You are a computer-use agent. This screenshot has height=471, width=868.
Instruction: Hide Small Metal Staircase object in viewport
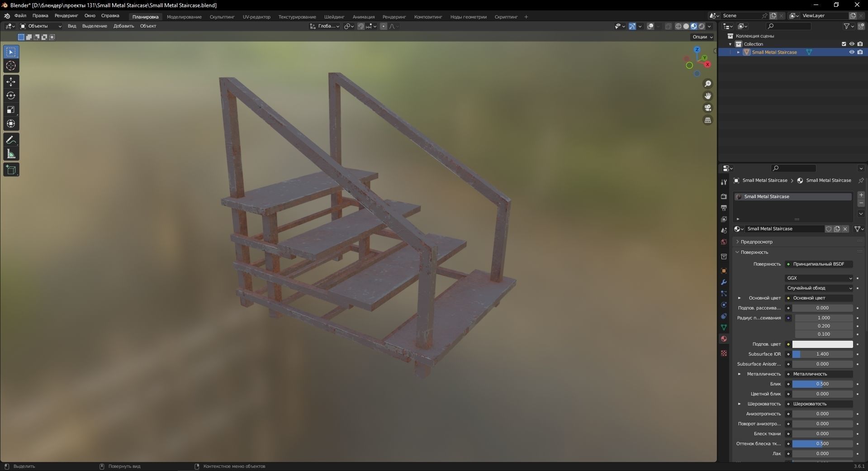[x=852, y=52]
